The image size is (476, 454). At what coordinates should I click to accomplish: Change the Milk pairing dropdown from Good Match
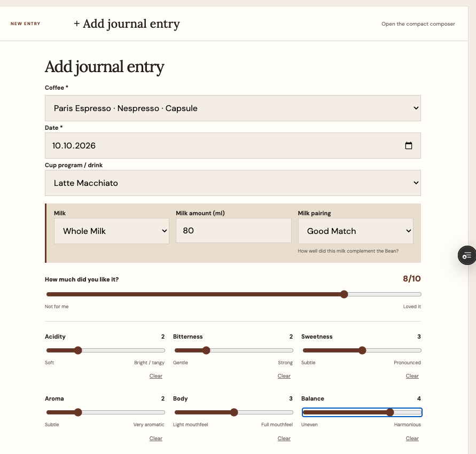point(355,231)
